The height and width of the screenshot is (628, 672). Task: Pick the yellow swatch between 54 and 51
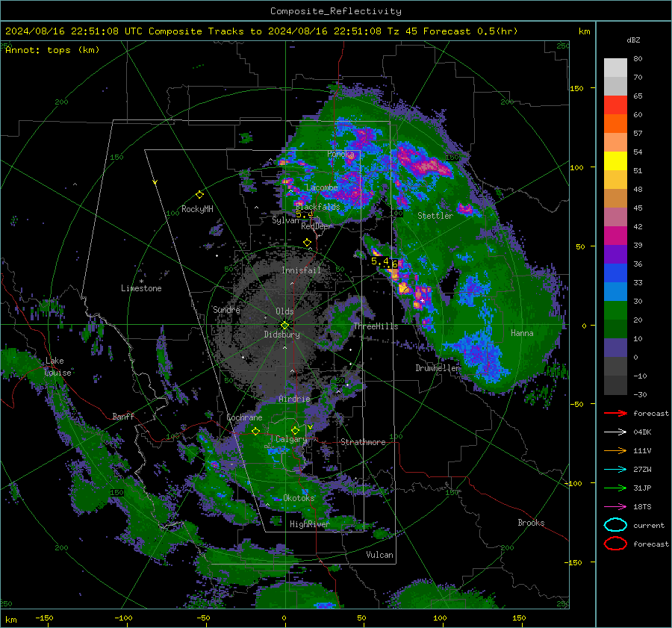pos(615,161)
